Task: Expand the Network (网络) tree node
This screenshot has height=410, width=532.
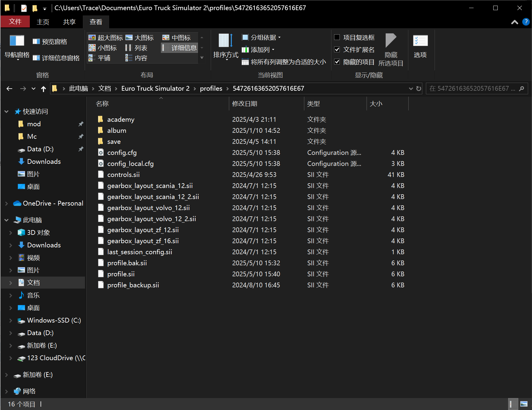Action: tap(7, 391)
